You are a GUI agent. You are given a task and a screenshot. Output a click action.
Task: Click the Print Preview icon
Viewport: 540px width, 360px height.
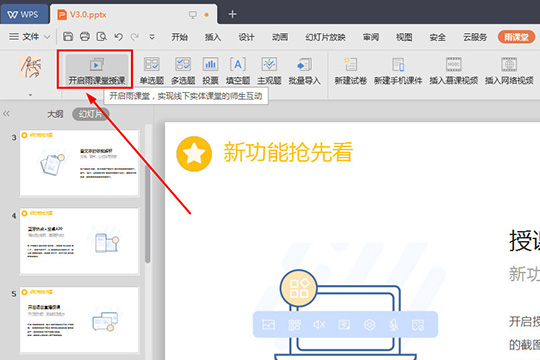click(x=102, y=37)
